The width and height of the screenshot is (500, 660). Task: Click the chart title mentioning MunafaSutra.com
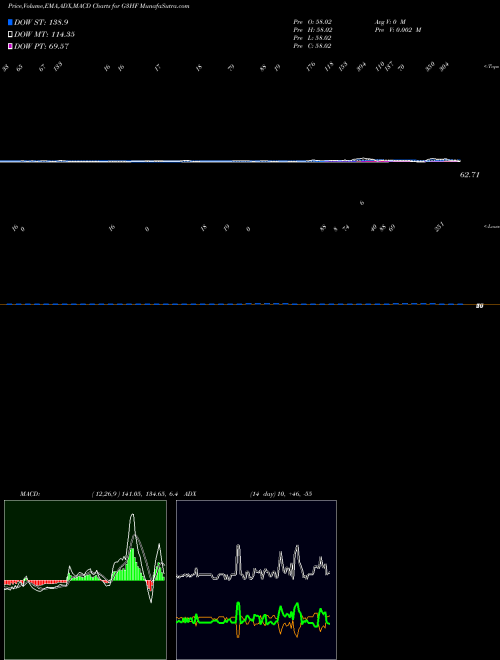coord(98,6)
